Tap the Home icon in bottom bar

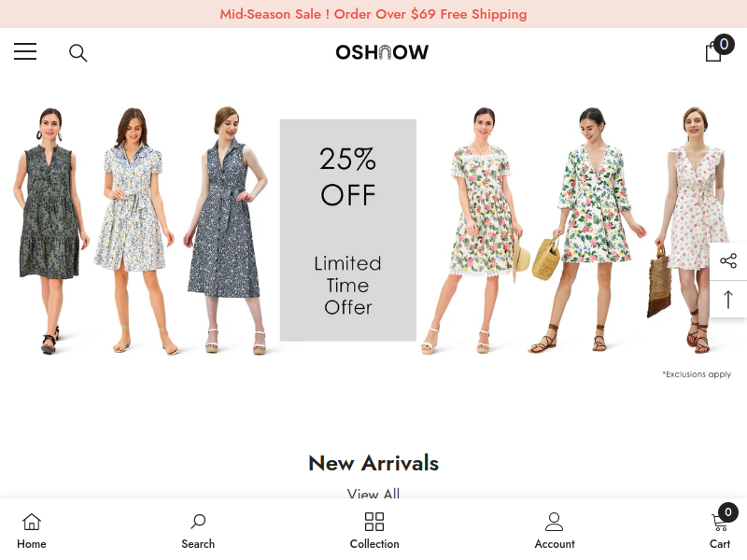(x=32, y=530)
